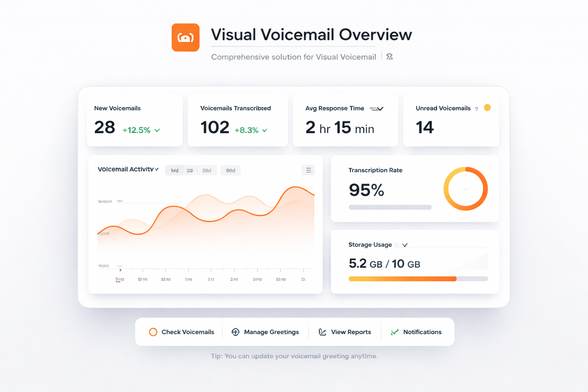Click the View Reports chart icon
The width and height of the screenshot is (588, 392).
point(322,332)
